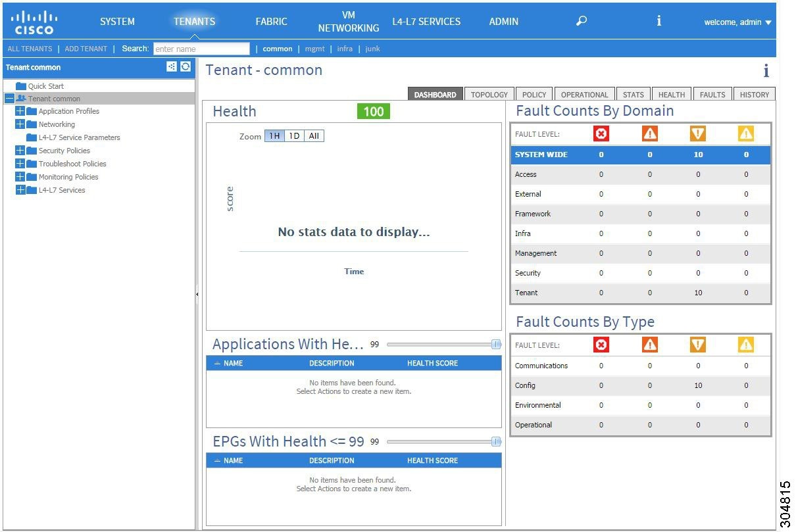The height and width of the screenshot is (532, 796).
Task: Expand Monitoring Policies node
Action: coord(20,177)
